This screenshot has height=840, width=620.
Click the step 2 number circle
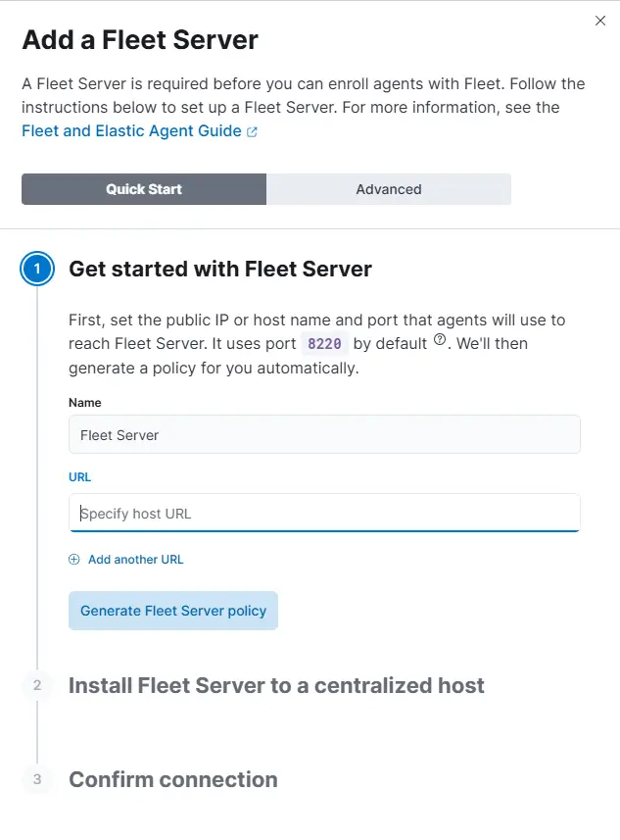[x=37, y=685]
